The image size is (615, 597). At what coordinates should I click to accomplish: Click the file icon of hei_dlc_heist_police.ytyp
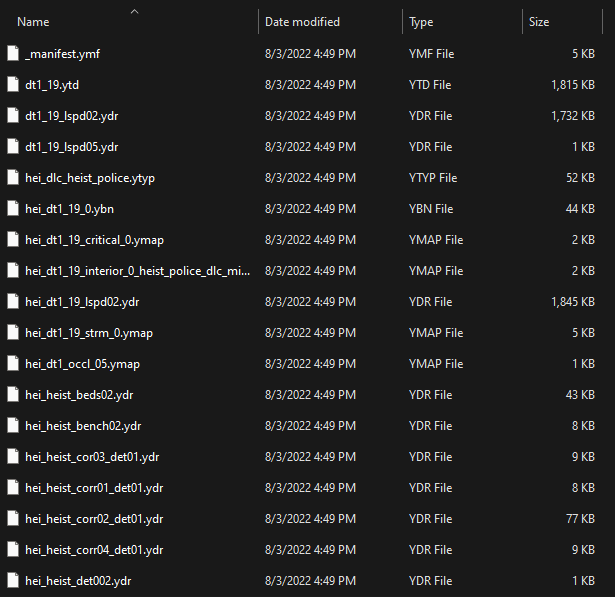(x=13, y=178)
